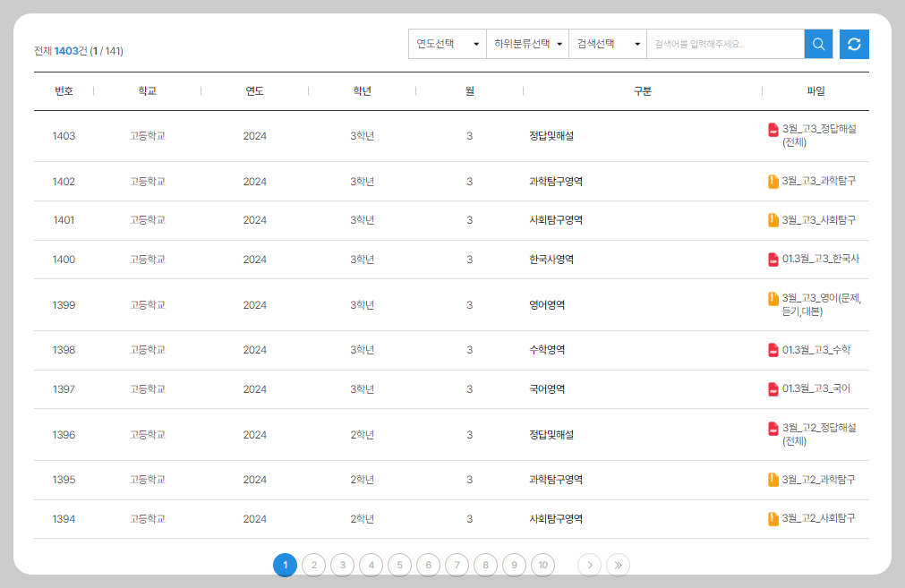Go to page 3

342,565
